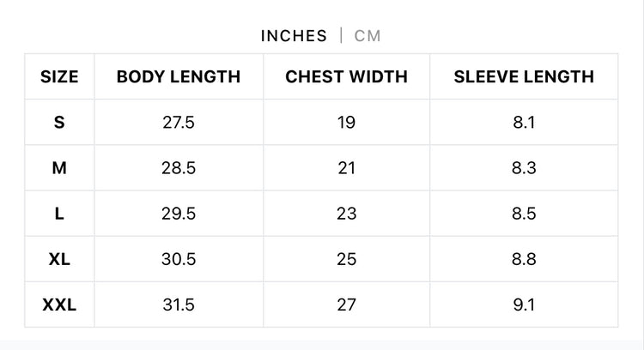Viewport: 644px width, 350px height.
Task: Click sleeve length value 8.1
Action: (x=524, y=122)
